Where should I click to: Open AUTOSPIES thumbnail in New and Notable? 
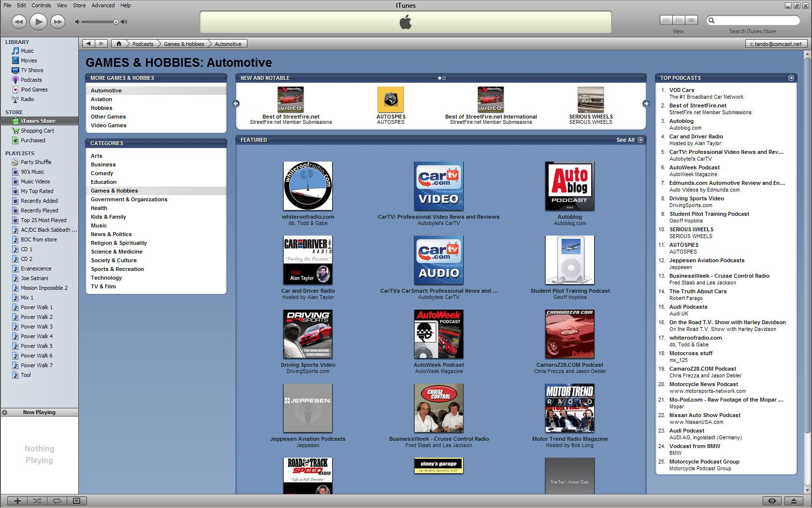coord(391,100)
